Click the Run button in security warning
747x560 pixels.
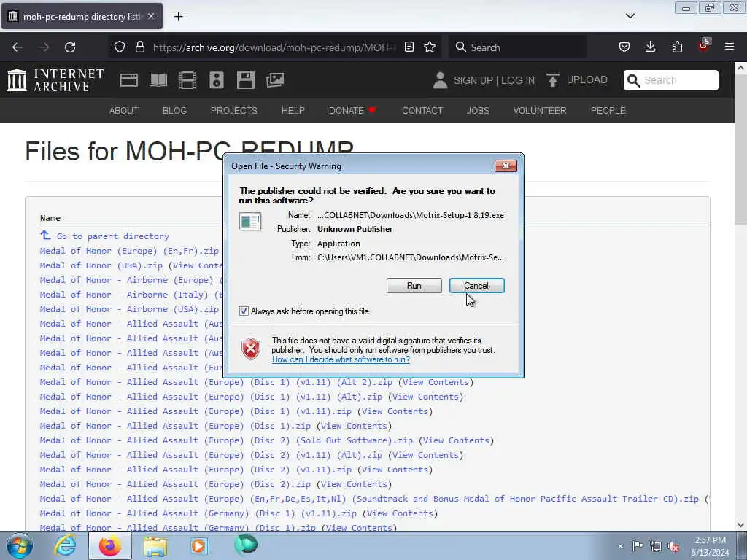coord(414,285)
